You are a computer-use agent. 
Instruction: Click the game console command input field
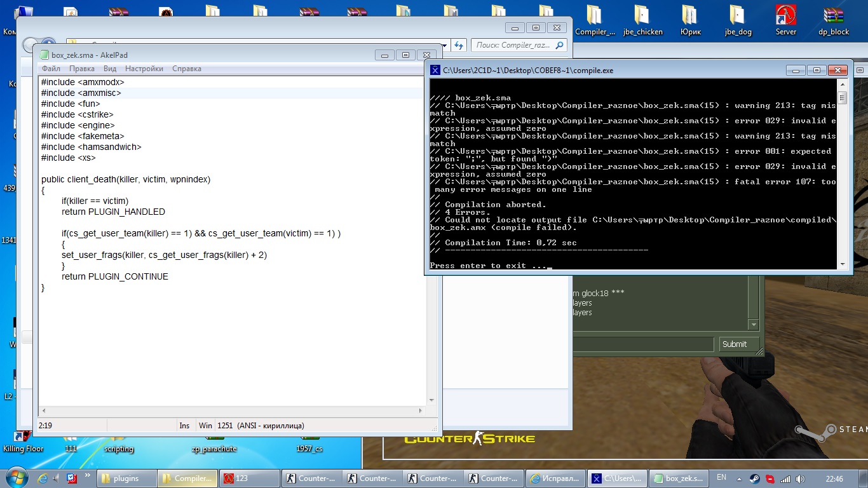click(642, 344)
